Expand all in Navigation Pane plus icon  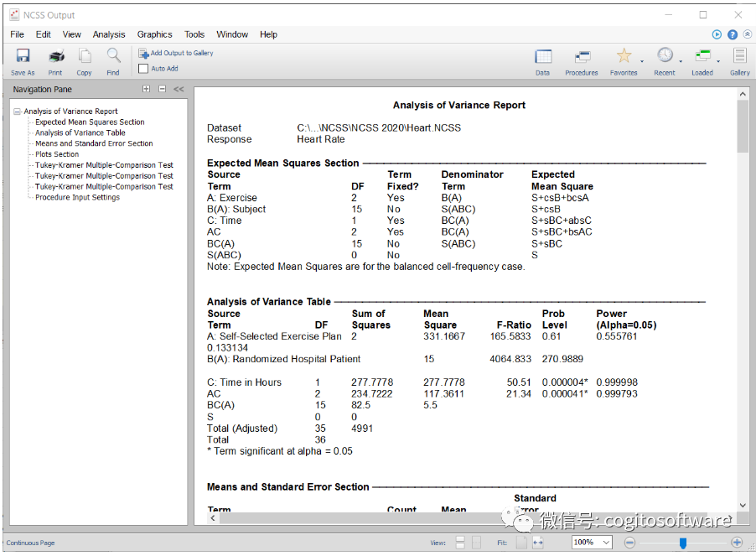147,89
